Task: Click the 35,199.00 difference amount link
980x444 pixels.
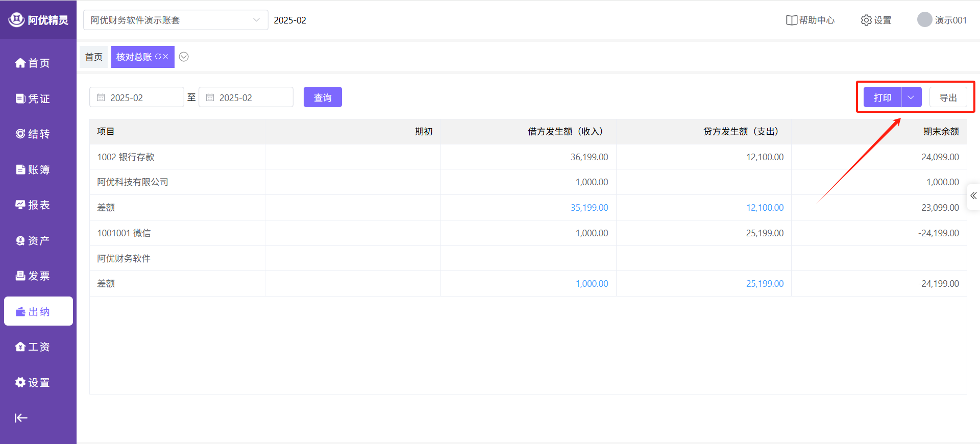Action: pyautogui.click(x=589, y=208)
